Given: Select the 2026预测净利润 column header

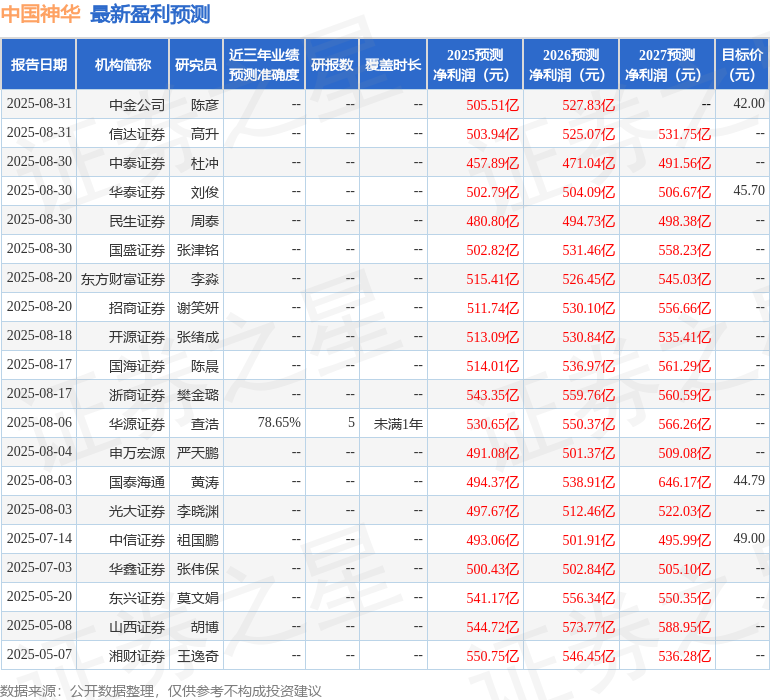Looking at the screenshot, I should coord(571,64).
